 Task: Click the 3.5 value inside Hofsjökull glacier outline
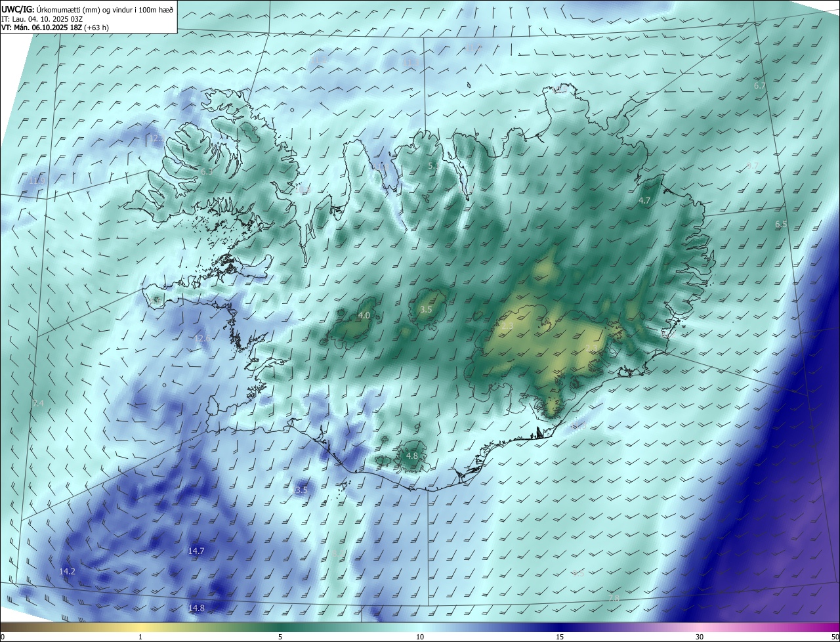(426, 309)
